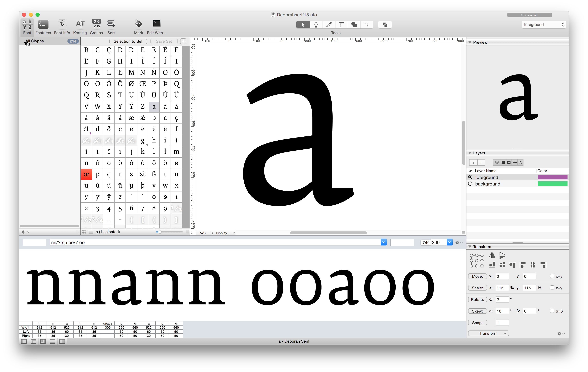Add a new set with plus button

[183, 41]
